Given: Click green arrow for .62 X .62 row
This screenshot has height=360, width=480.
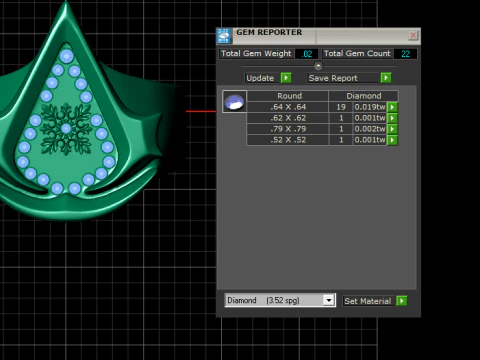Looking at the screenshot, I should [392, 118].
